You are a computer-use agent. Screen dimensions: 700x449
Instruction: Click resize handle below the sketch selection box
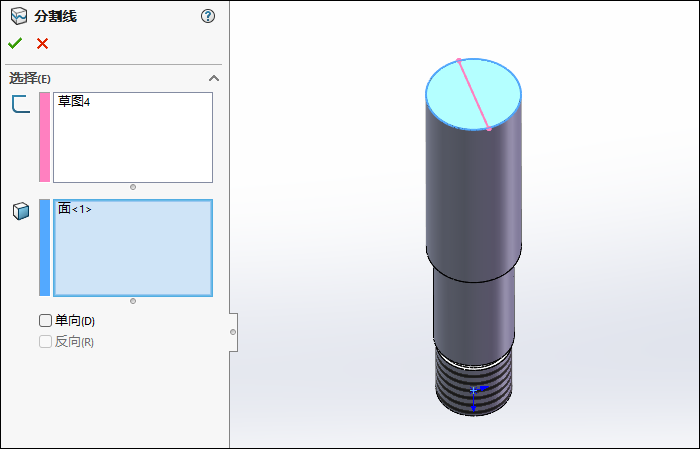tap(133, 187)
